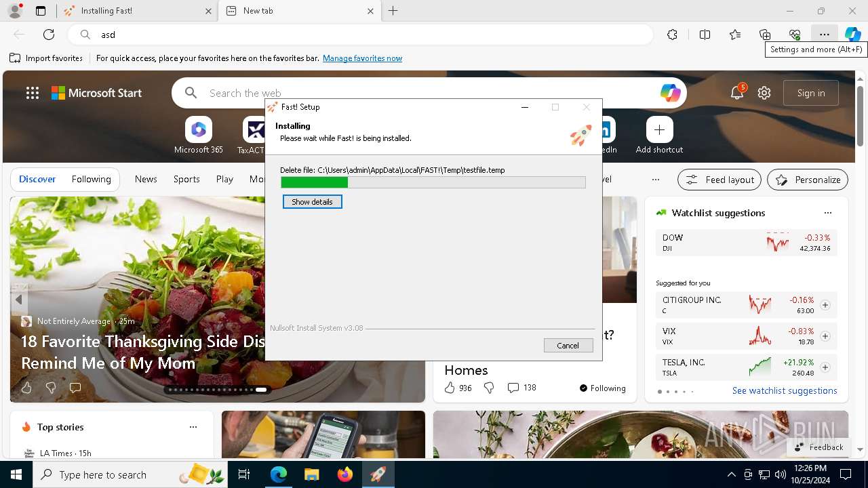Cancel the Fast! installation
The height and width of the screenshot is (488, 868).
tap(568, 346)
